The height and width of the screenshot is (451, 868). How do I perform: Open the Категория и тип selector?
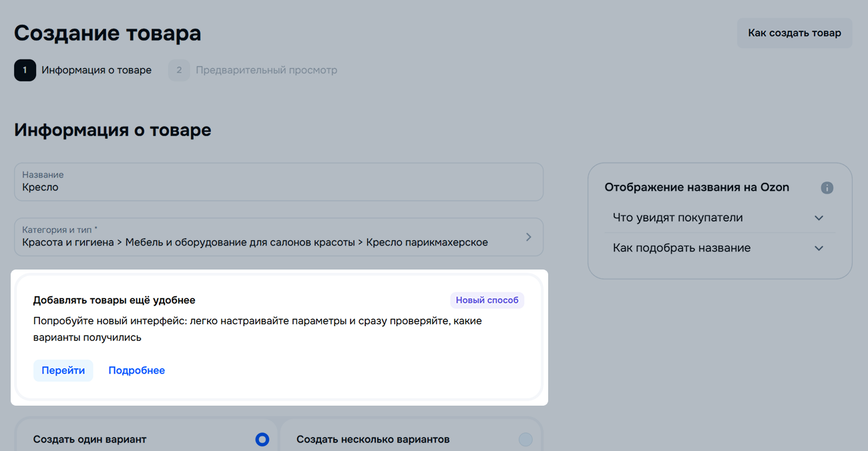267,237
